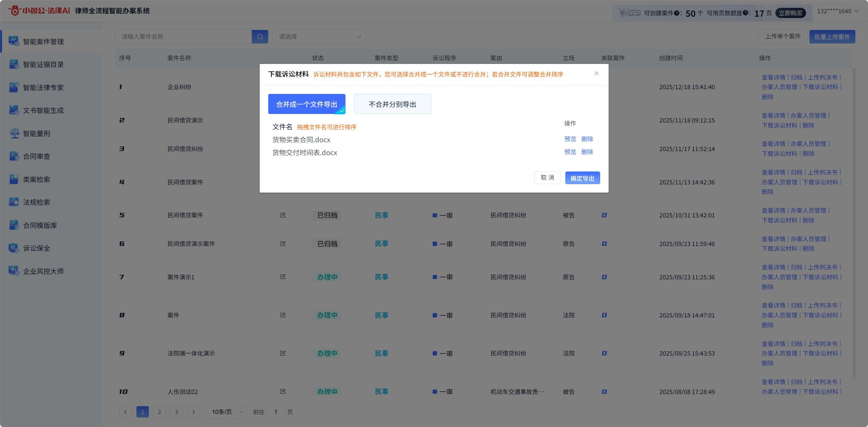Click the 法规检索 book icon

pyautogui.click(x=14, y=202)
